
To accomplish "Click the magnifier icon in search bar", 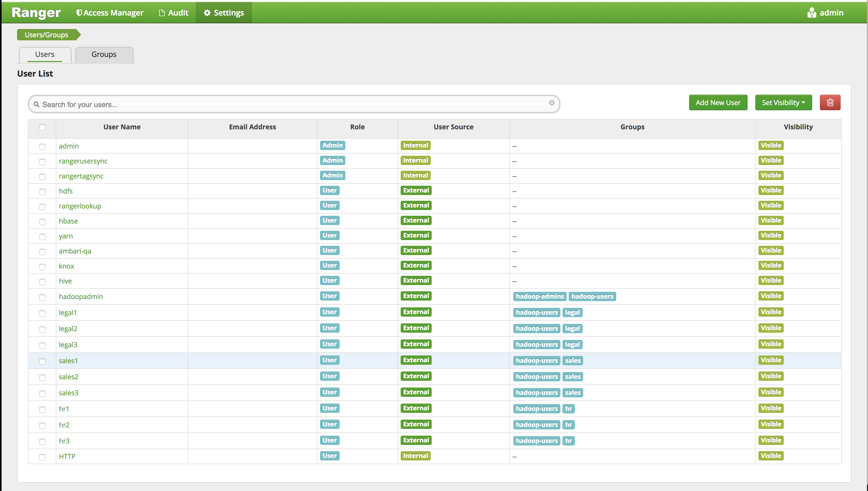I will pyautogui.click(x=36, y=104).
